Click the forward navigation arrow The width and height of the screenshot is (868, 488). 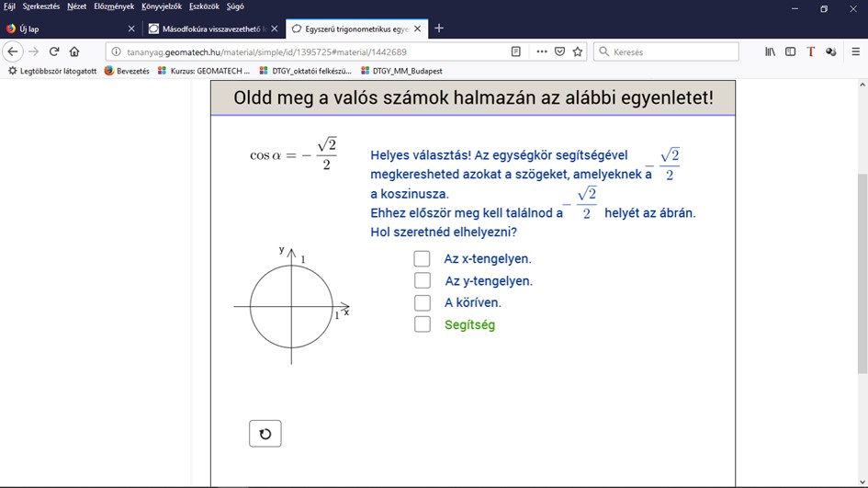33,51
